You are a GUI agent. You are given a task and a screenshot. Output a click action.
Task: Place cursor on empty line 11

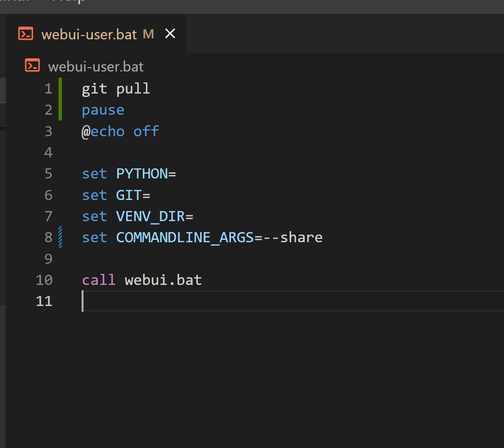pos(292,301)
